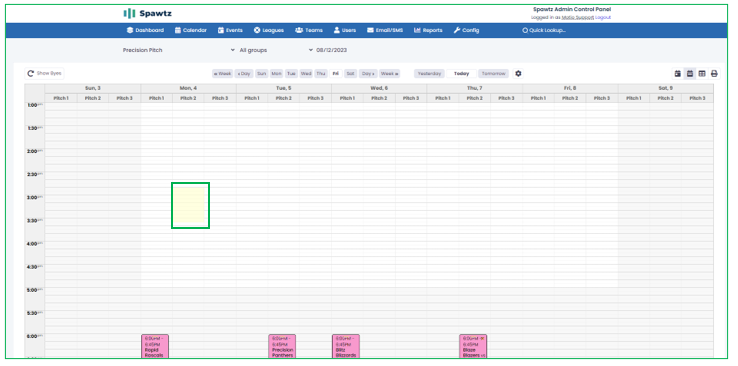Click the Mon, 4 day header
The image size is (738, 366).
tap(188, 88)
